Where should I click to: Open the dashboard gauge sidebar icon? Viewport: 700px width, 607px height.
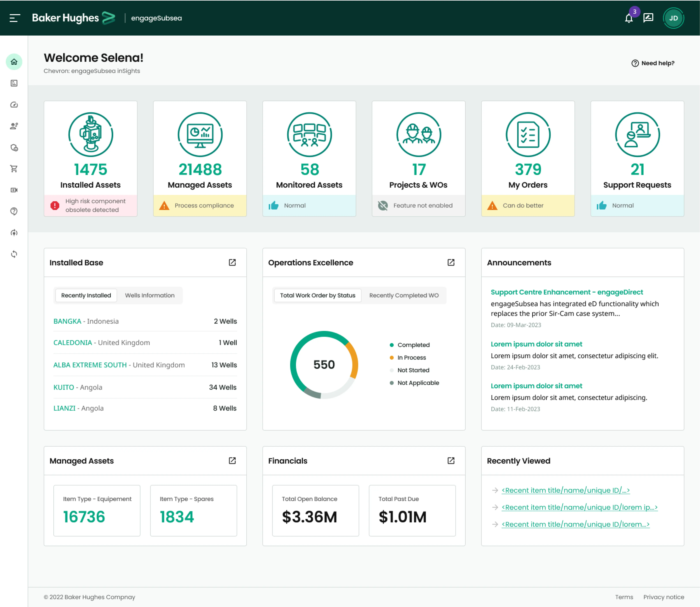(x=14, y=105)
